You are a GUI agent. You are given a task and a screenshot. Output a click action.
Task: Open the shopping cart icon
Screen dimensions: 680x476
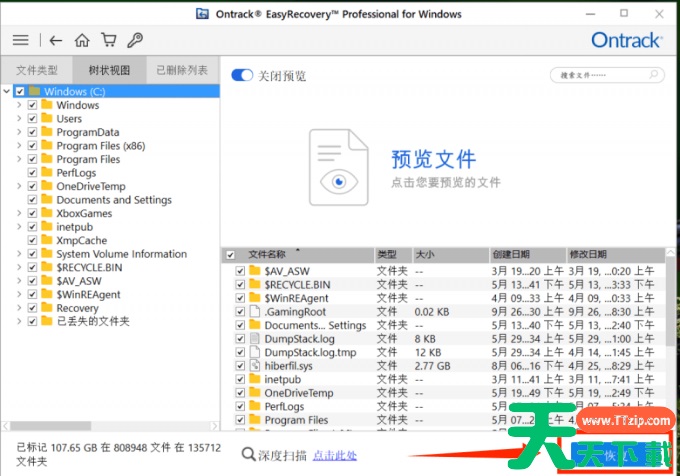pyautogui.click(x=109, y=40)
